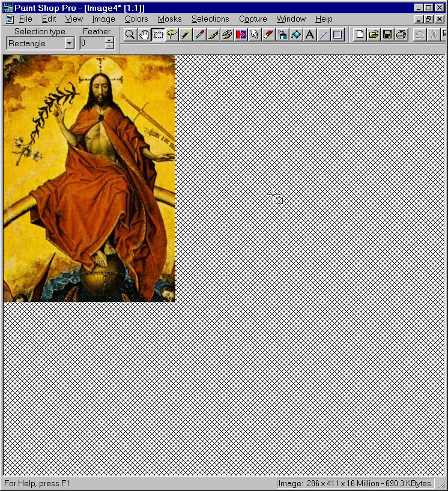The width and height of the screenshot is (448, 491).
Task: Increase Feather value with up arrow
Action: click(x=109, y=40)
